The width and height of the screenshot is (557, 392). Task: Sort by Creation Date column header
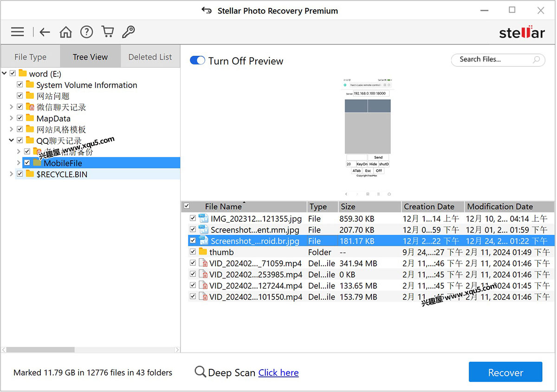click(x=433, y=206)
